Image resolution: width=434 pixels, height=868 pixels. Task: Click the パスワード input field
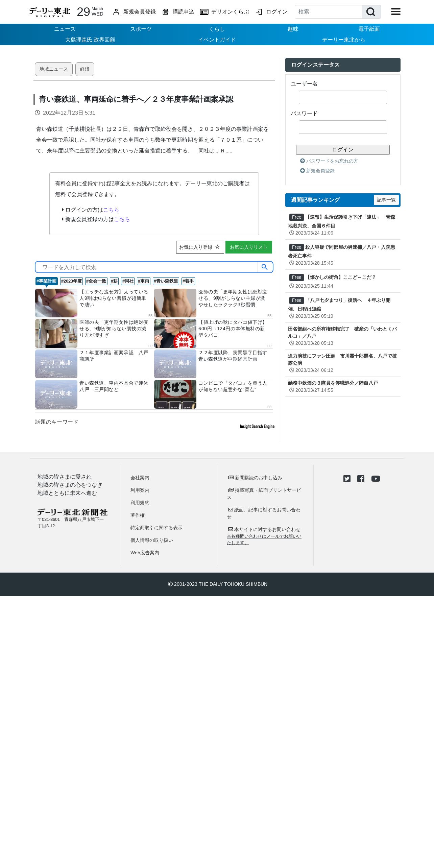pos(343,127)
